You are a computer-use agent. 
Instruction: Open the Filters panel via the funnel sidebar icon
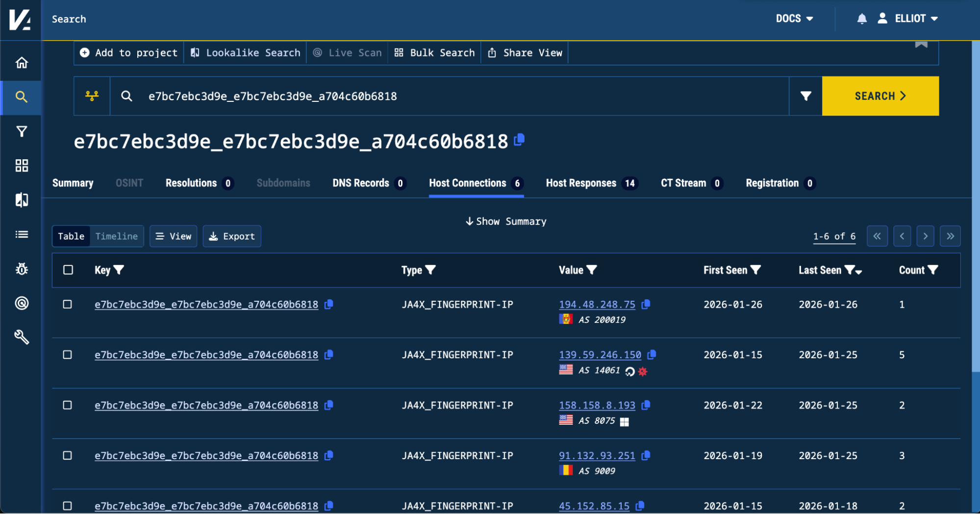(x=21, y=131)
